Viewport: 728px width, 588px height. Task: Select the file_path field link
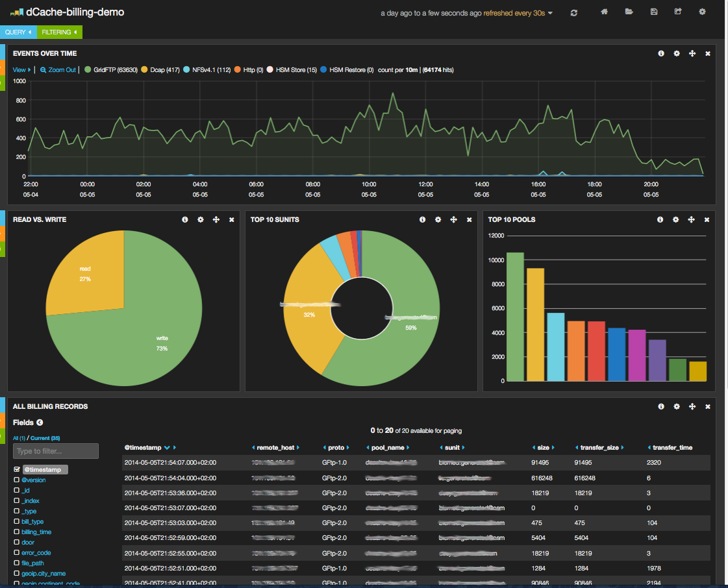[32, 563]
